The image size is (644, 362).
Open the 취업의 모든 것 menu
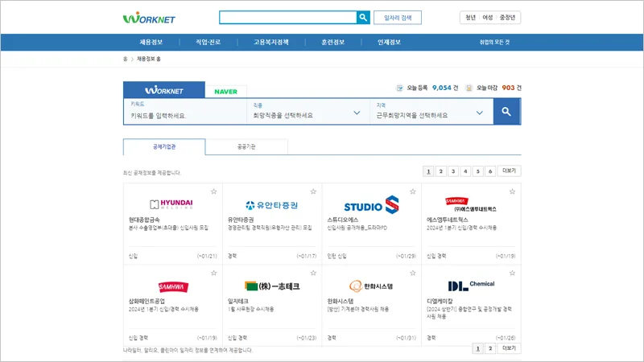494,43
